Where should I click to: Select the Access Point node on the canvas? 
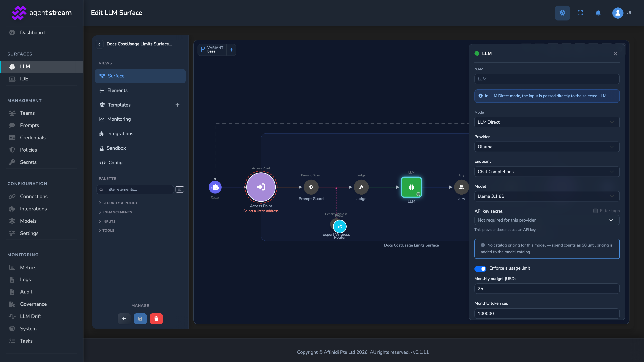[261, 187]
